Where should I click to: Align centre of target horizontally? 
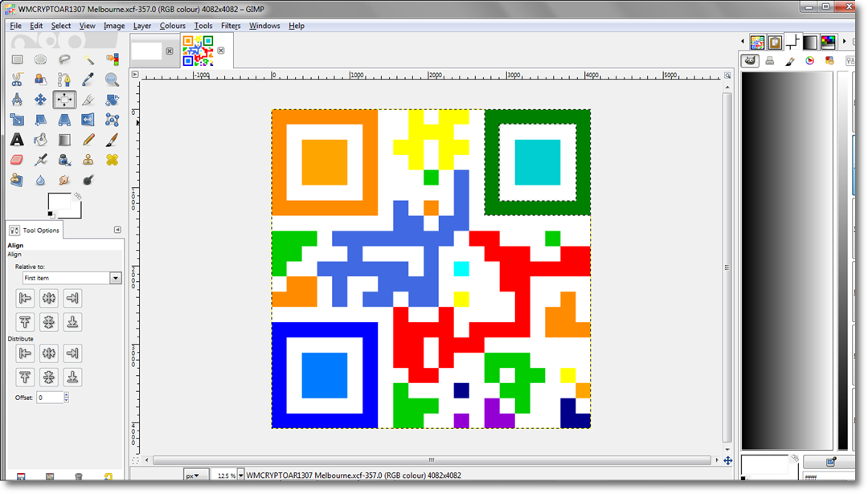pyautogui.click(x=49, y=299)
